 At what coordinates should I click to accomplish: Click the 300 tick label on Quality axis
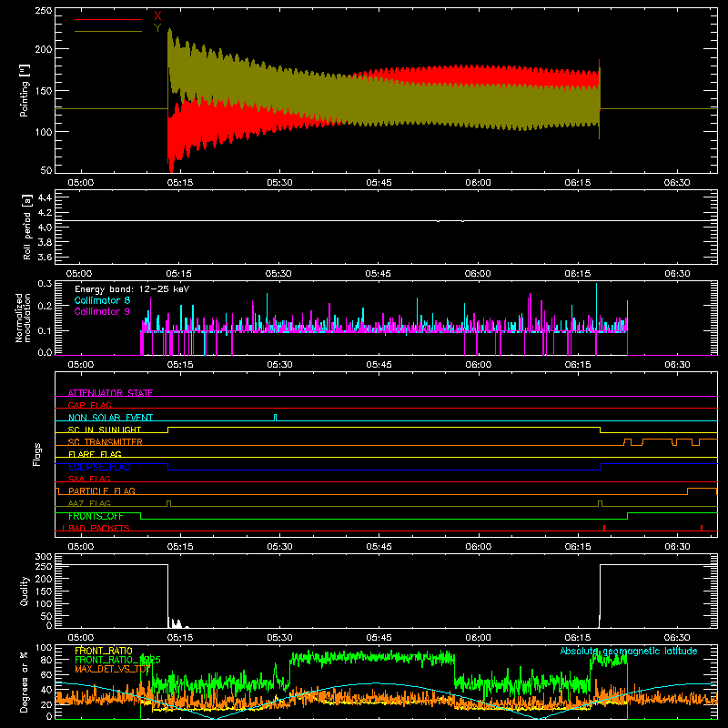click(x=44, y=556)
